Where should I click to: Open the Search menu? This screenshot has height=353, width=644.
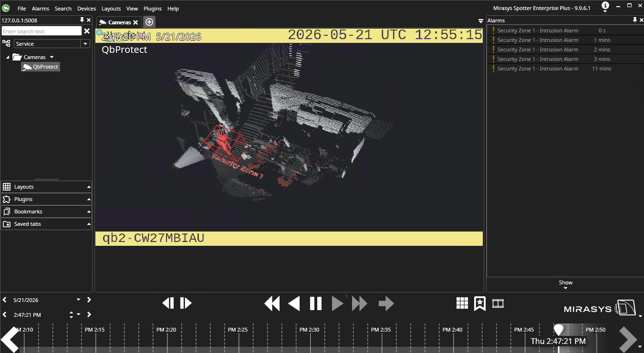pyautogui.click(x=63, y=9)
